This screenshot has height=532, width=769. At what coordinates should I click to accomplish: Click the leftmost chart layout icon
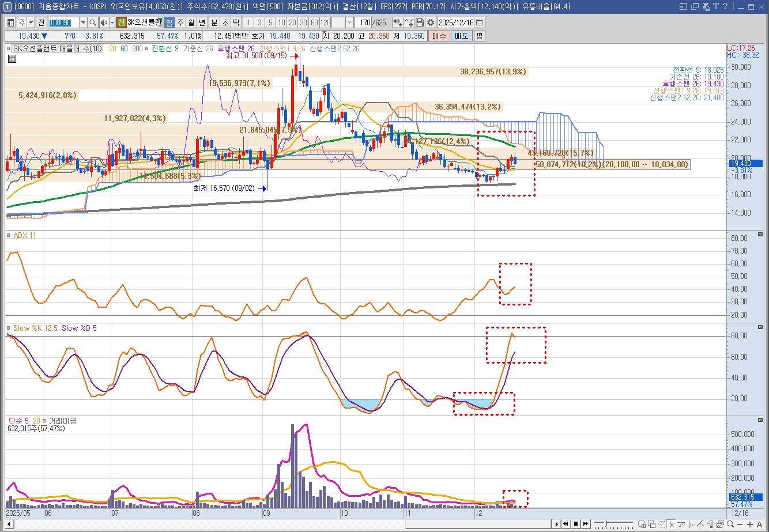(11, 22)
